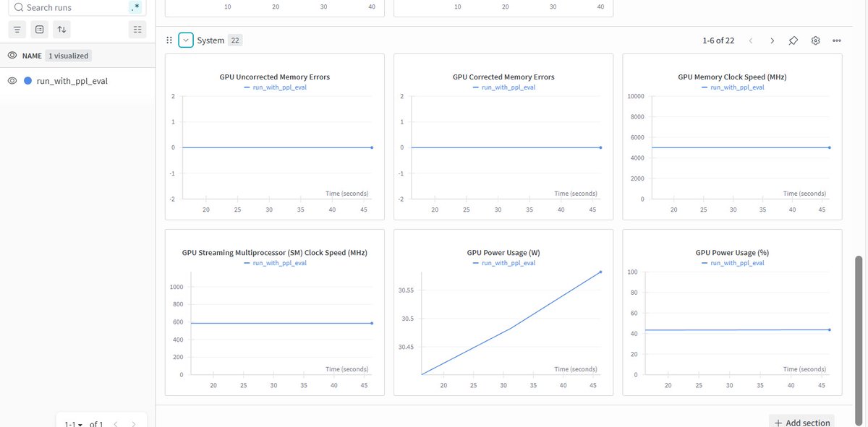This screenshot has width=868, height=427.
Task: Open rows-per-page 1-1 dropdown
Action: [x=73, y=424]
